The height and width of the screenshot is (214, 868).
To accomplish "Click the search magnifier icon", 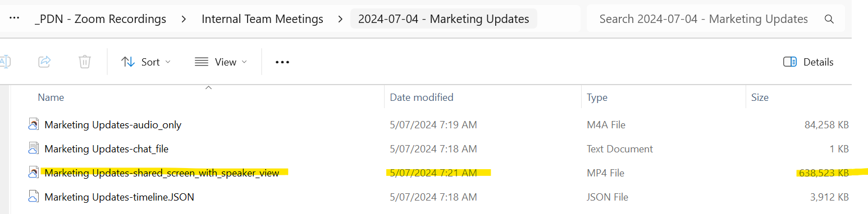I will (x=829, y=19).
